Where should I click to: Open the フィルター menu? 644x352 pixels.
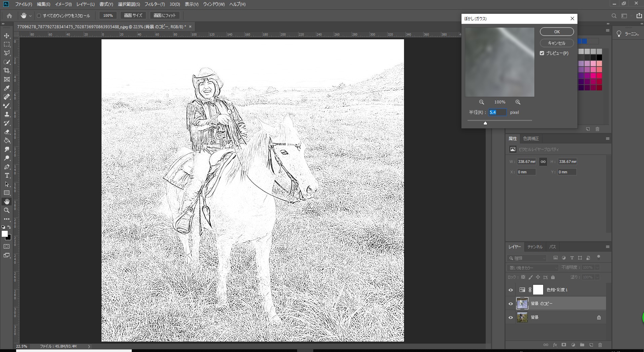point(154,4)
